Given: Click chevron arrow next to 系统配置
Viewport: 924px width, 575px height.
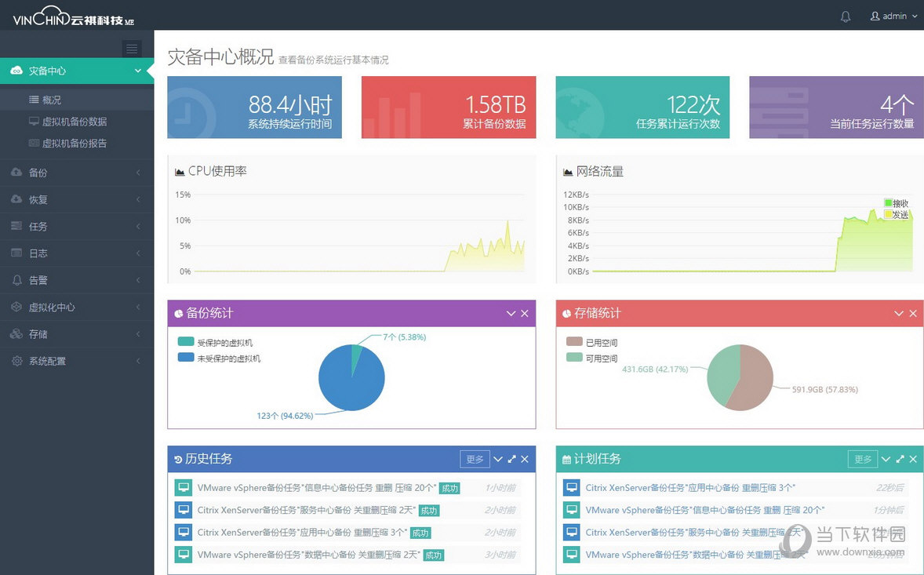Looking at the screenshot, I should tap(139, 361).
